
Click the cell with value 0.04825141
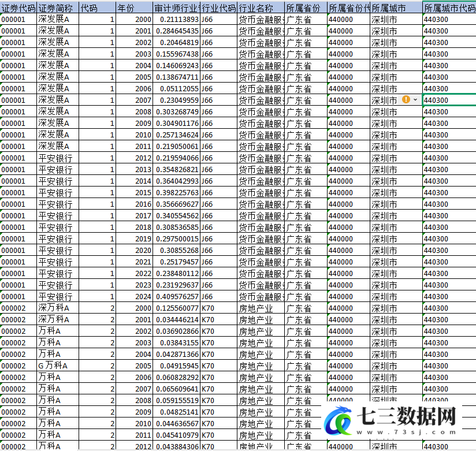(176, 412)
